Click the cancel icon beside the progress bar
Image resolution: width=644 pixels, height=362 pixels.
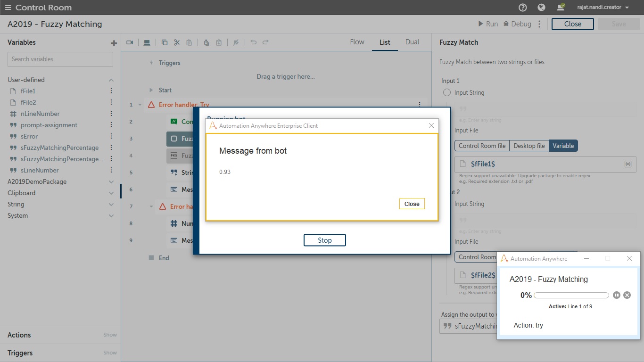[627, 295]
